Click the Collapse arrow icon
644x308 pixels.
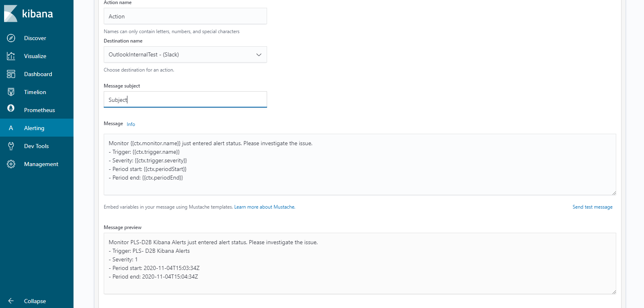(11, 301)
